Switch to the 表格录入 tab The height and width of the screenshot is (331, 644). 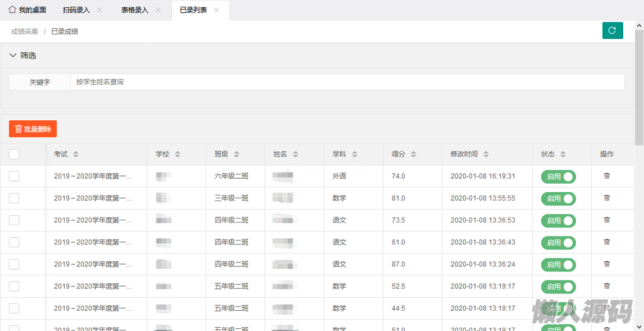pyautogui.click(x=135, y=10)
